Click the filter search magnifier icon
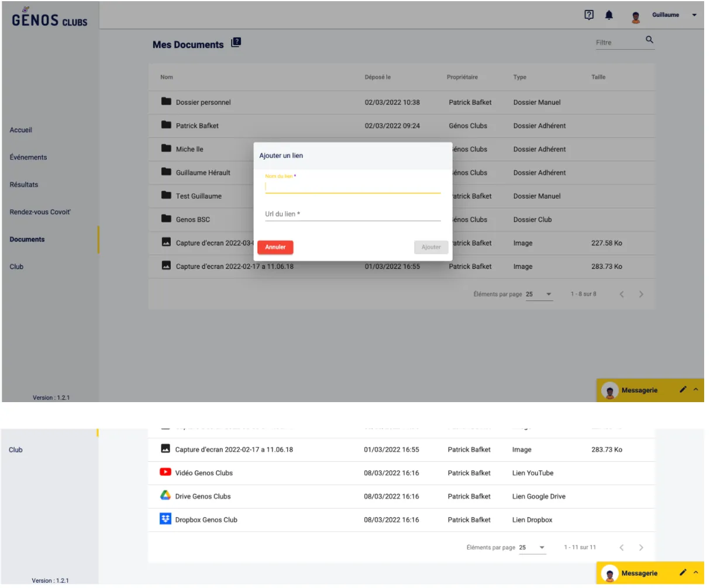The width and height of the screenshot is (710, 588). coord(649,40)
